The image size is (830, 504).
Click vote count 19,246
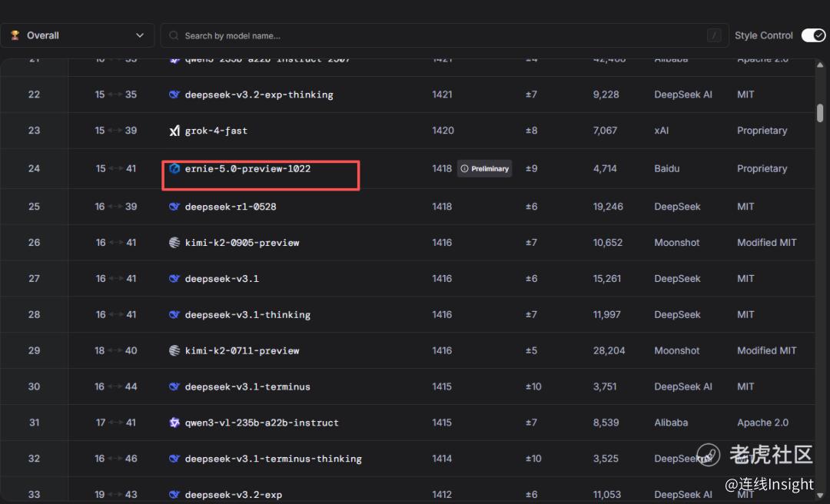pos(608,207)
